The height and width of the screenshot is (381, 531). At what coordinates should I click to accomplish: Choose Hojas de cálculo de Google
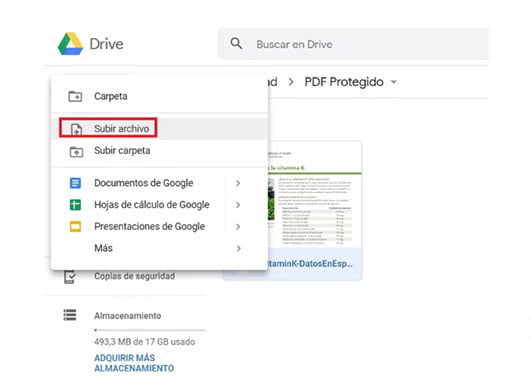tap(152, 205)
